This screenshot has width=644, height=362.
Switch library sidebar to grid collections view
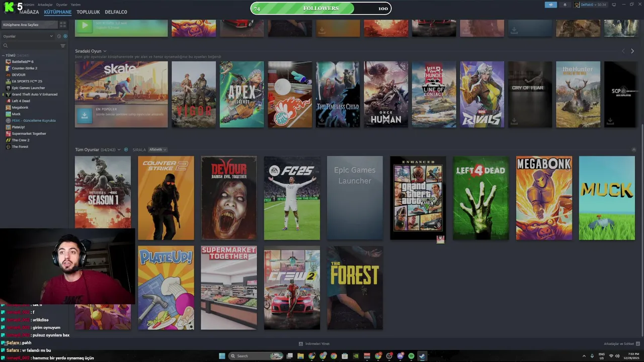pos(63,24)
